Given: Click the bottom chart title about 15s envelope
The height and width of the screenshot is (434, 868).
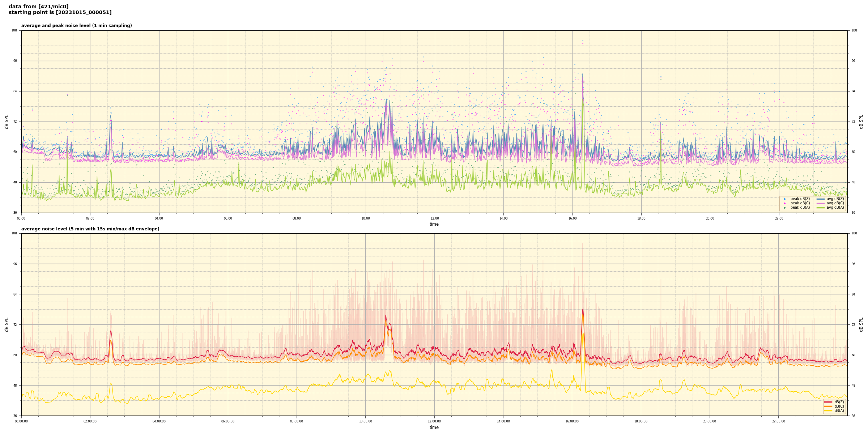Looking at the screenshot, I should point(90,229).
